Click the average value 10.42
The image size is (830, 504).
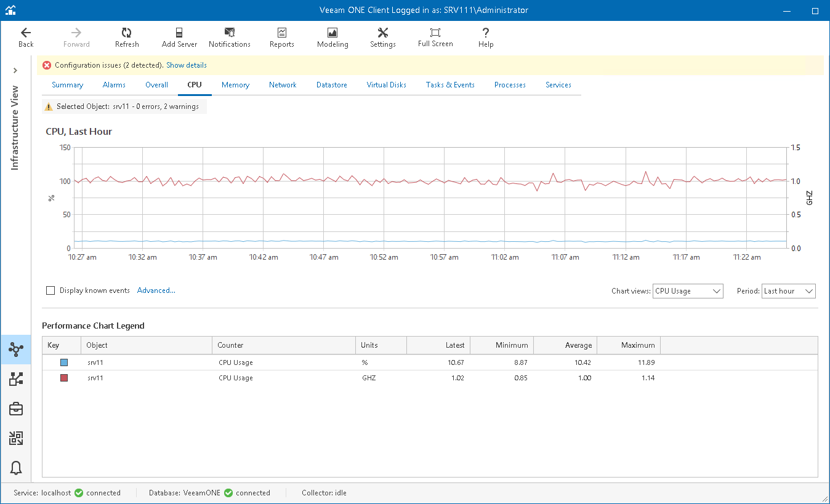582,362
